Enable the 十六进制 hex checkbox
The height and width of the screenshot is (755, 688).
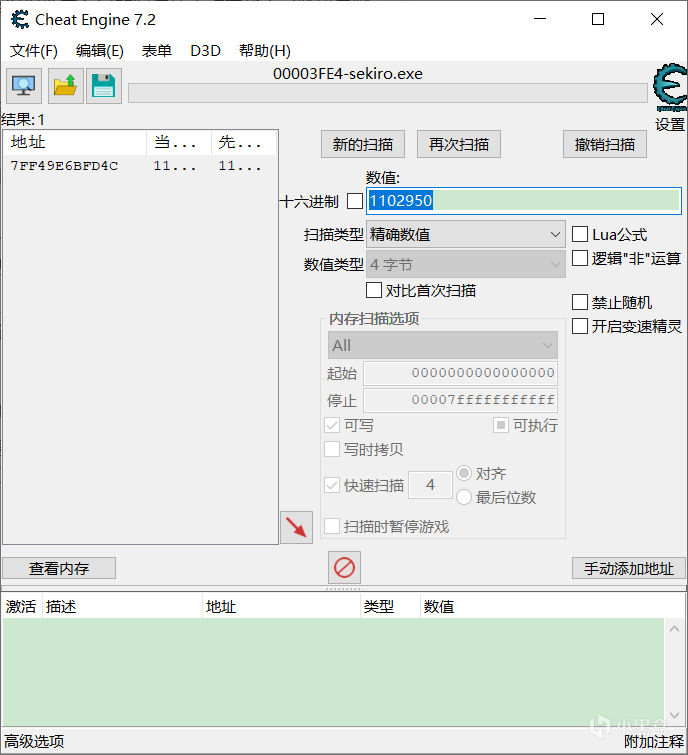coord(355,201)
